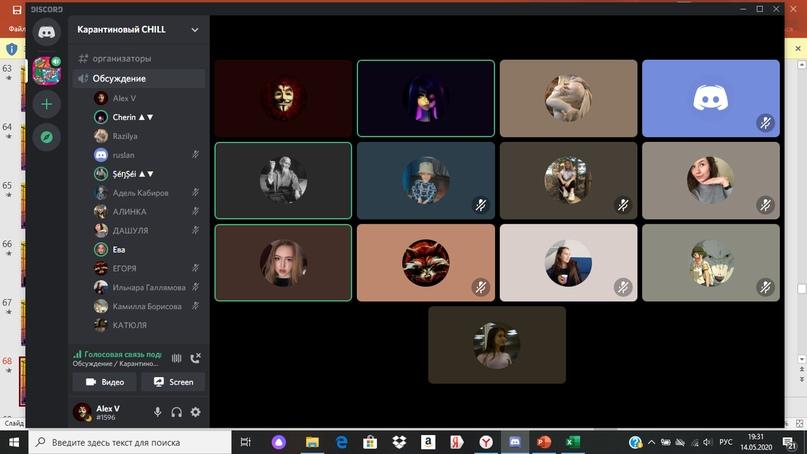Viewport: 807px width, 454px height.
Task: Expand the Карантиновый CHILL server dropdown
Action: click(195, 30)
